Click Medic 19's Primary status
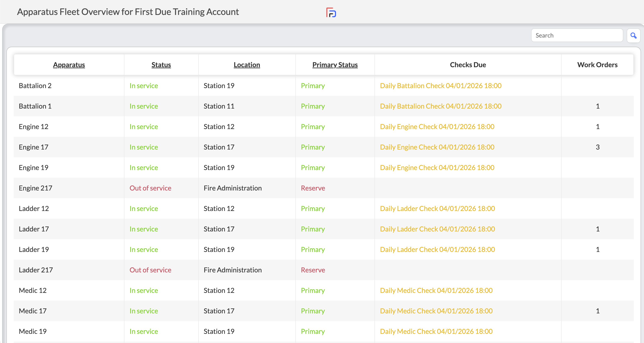This screenshot has height=343, width=644. [x=313, y=331]
